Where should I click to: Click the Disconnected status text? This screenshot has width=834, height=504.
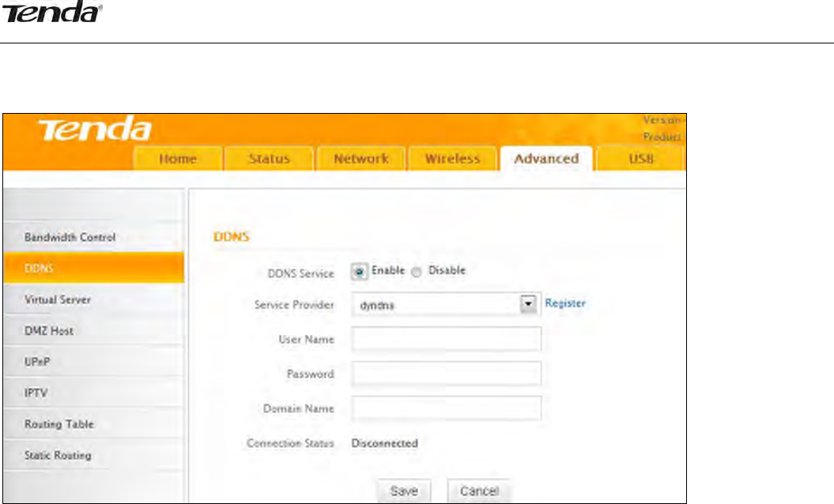click(x=384, y=443)
